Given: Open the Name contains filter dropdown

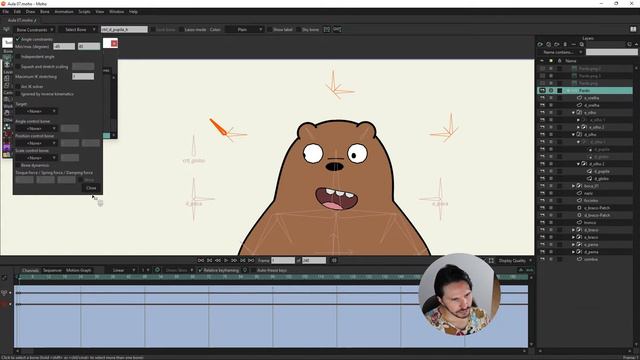Looking at the screenshot, I should (x=560, y=52).
